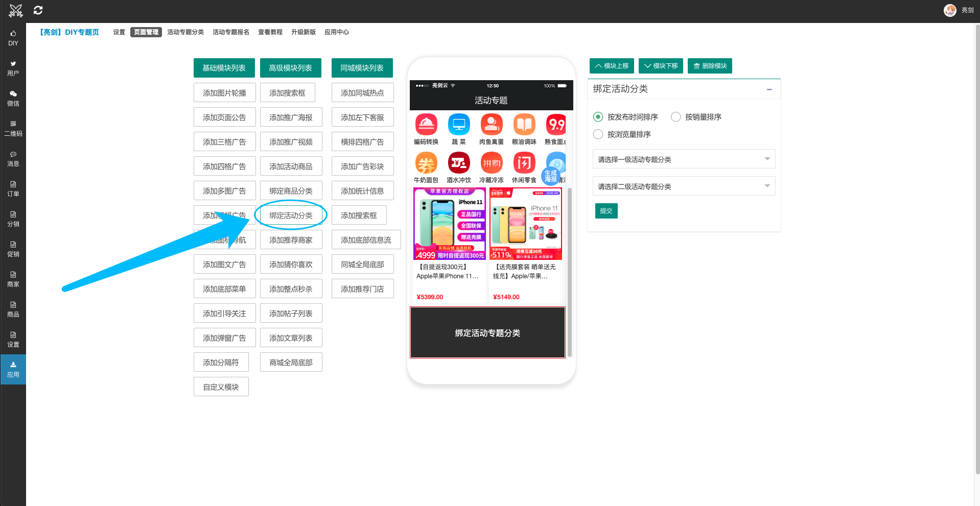Open the 一级活动专题分类 dropdown
The height and width of the screenshot is (506, 980).
pyautogui.click(x=684, y=159)
